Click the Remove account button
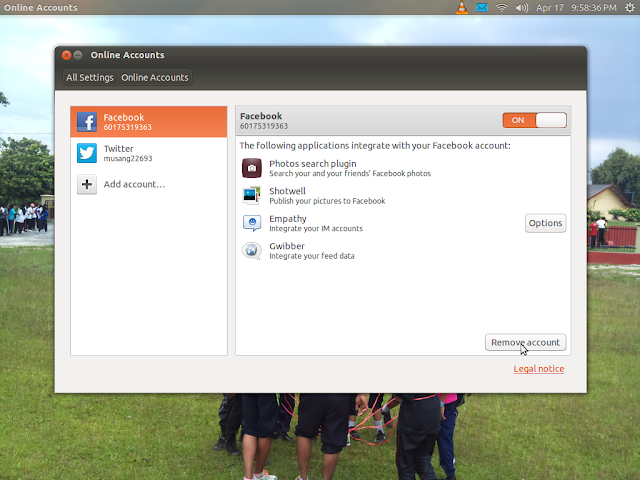The width and height of the screenshot is (640, 480). click(525, 342)
